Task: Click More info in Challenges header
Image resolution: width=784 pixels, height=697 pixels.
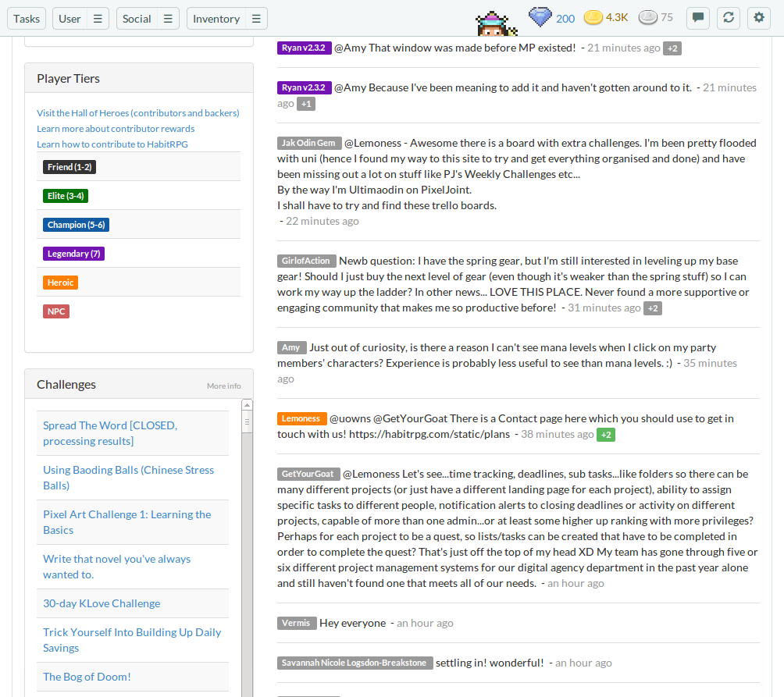Action: (x=223, y=386)
